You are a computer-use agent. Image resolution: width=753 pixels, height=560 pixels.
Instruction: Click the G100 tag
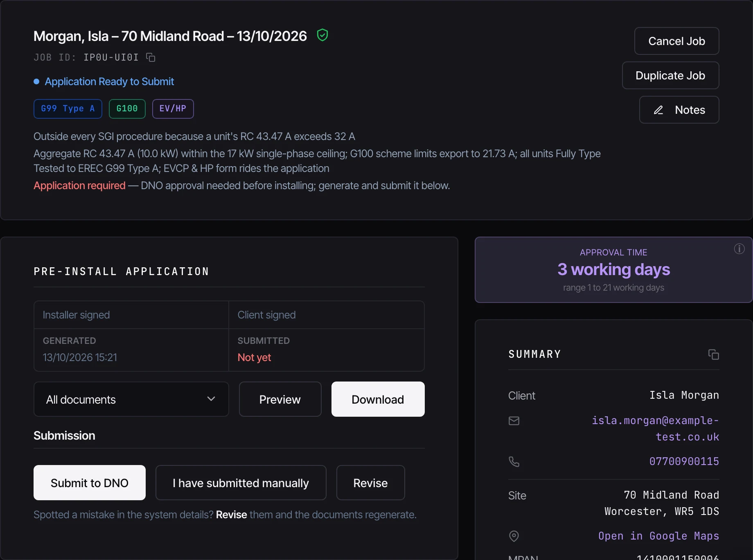click(x=127, y=109)
